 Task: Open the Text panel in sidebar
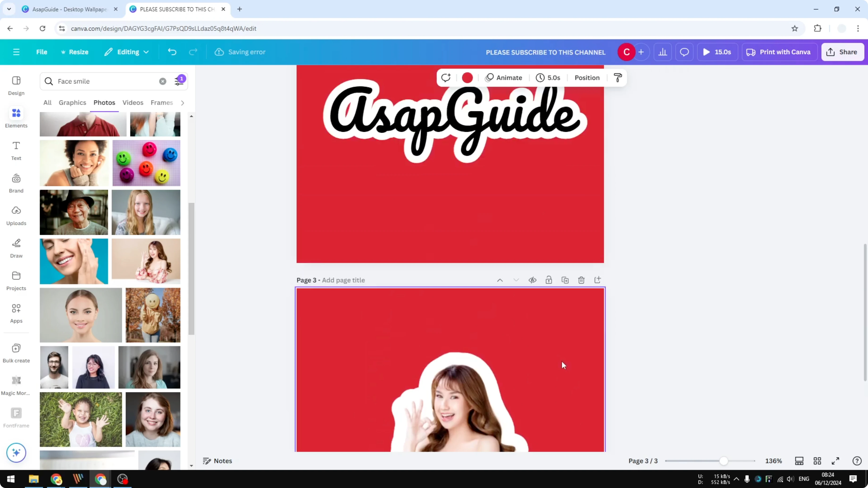pyautogui.click(x=16, y=150)
